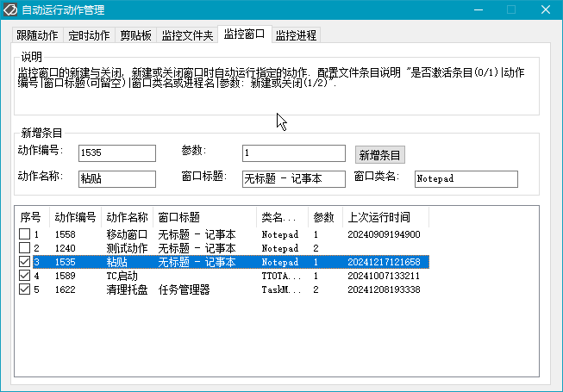Click the app icon in title bar
The width and height of the screenshot is (563, 392).
click(10, 9)
